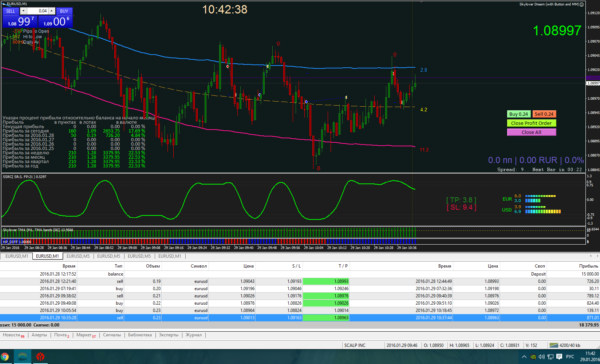Show hidden system tray icons
Screen dimensions: 600x364
tap(524, 357)
